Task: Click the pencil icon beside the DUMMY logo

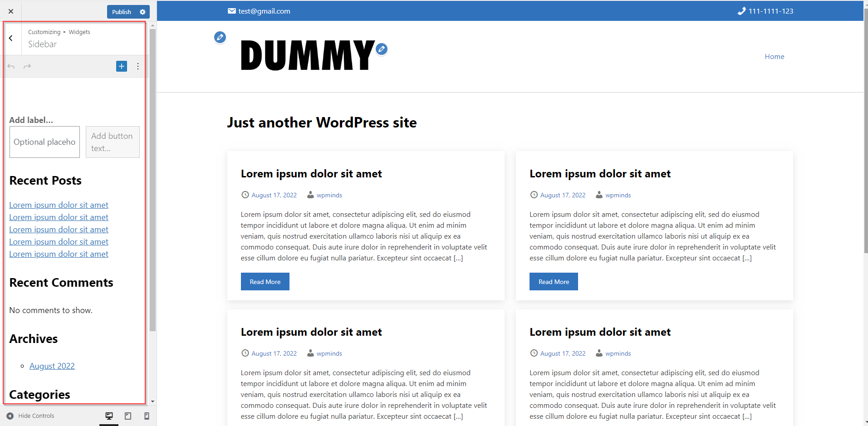Action: [381, 49]
